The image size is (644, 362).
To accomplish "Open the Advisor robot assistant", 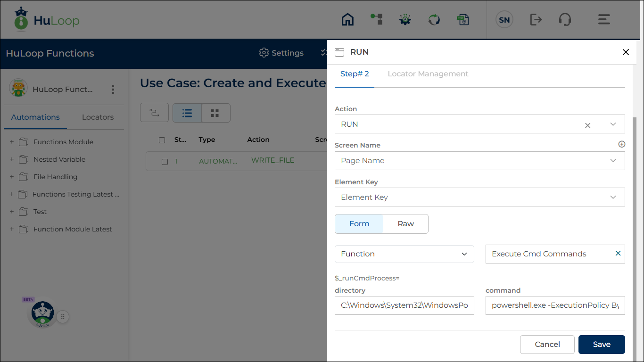I will click(43, 314).
